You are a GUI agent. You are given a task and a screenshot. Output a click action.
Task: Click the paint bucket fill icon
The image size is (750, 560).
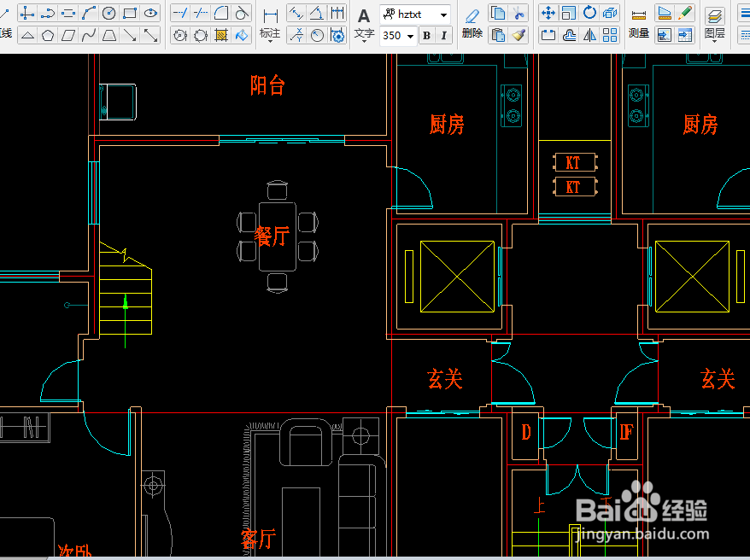point(242,35)
